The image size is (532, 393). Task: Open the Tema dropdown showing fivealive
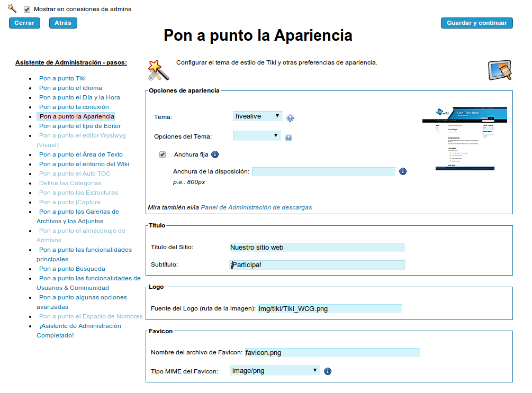257,116
